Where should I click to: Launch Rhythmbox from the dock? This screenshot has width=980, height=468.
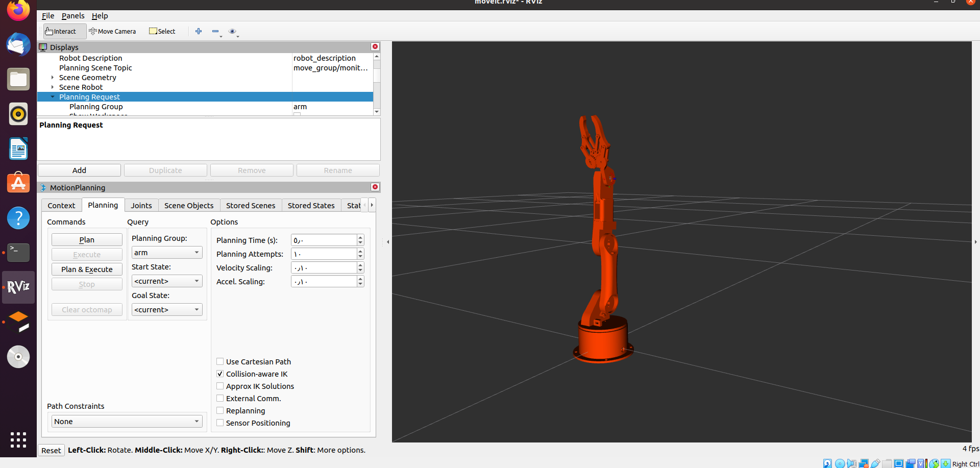[x=18, y=114]
